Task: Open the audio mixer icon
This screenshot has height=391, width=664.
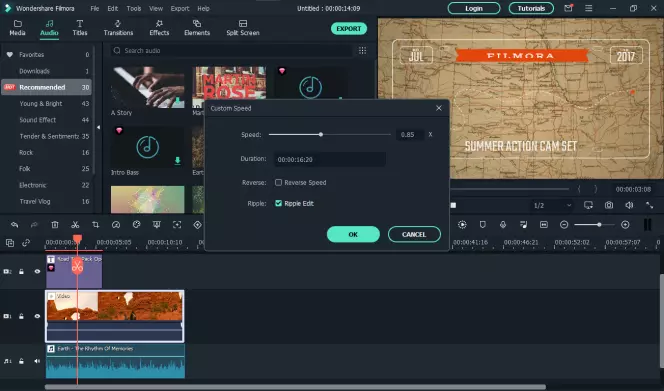Action: point(523,225)
